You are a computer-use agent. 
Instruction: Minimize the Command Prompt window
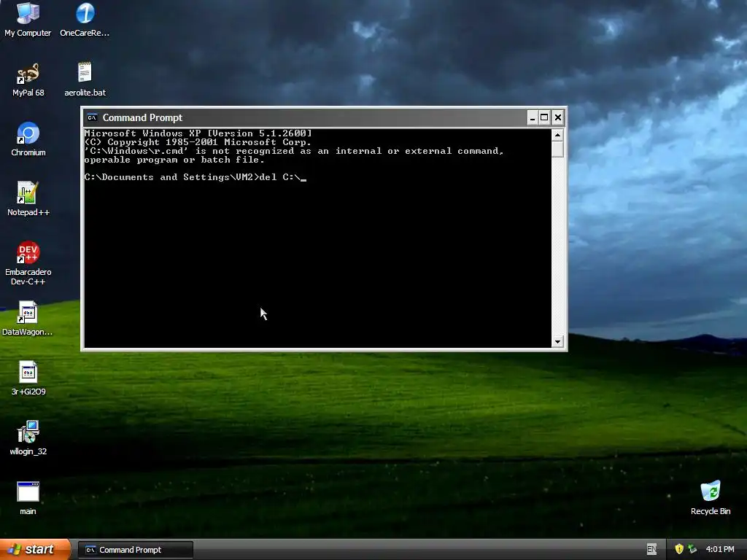coord(532,117)
